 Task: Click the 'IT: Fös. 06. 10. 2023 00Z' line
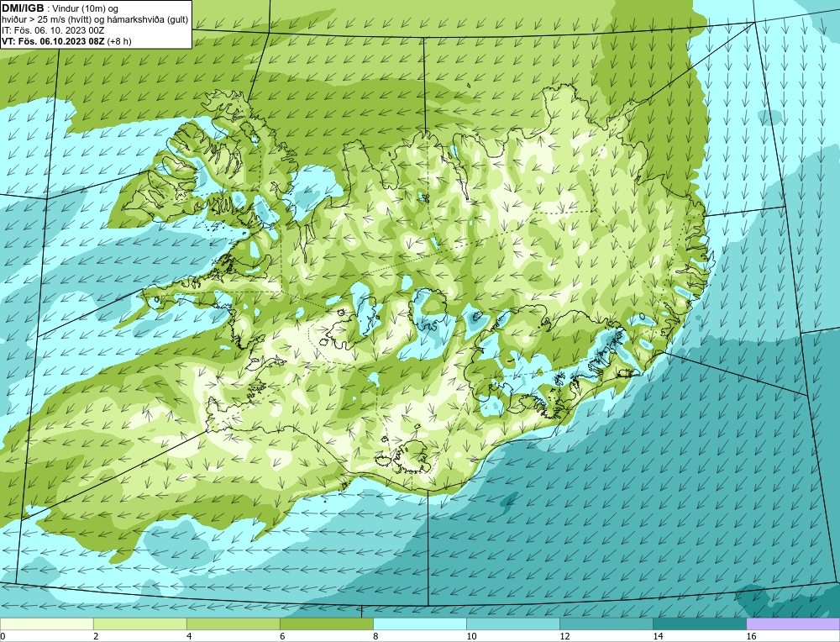(52, 30)
